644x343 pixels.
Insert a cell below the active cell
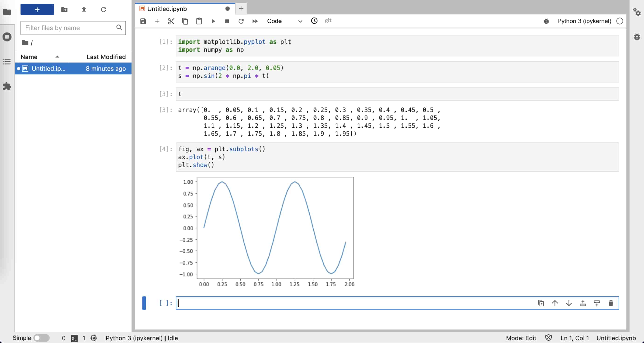[x=597, y=303]
